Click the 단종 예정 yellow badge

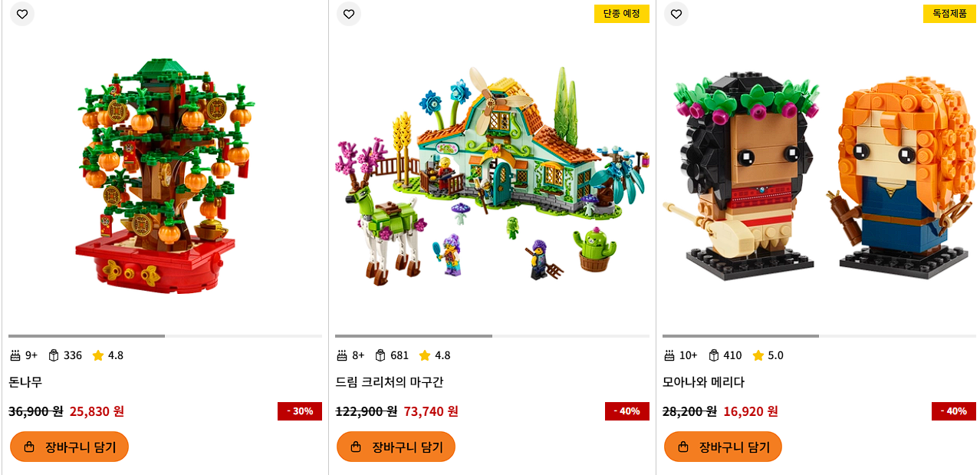[x=622, y=14]
